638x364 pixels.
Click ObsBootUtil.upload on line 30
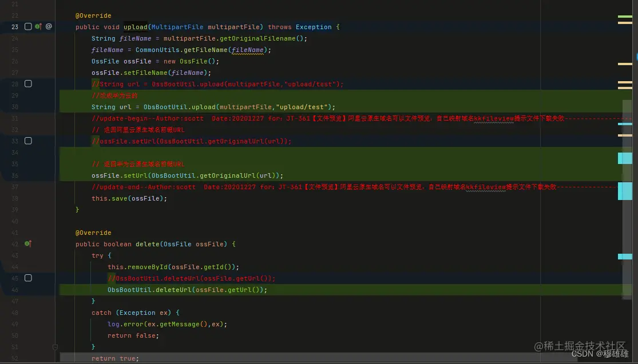[x=180, y=107]
